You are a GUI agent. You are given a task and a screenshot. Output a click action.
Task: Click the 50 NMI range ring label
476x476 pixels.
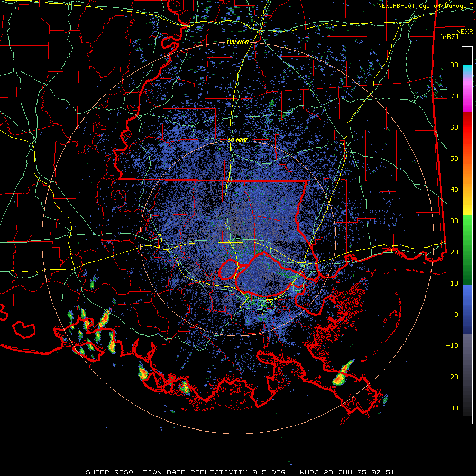237,140
